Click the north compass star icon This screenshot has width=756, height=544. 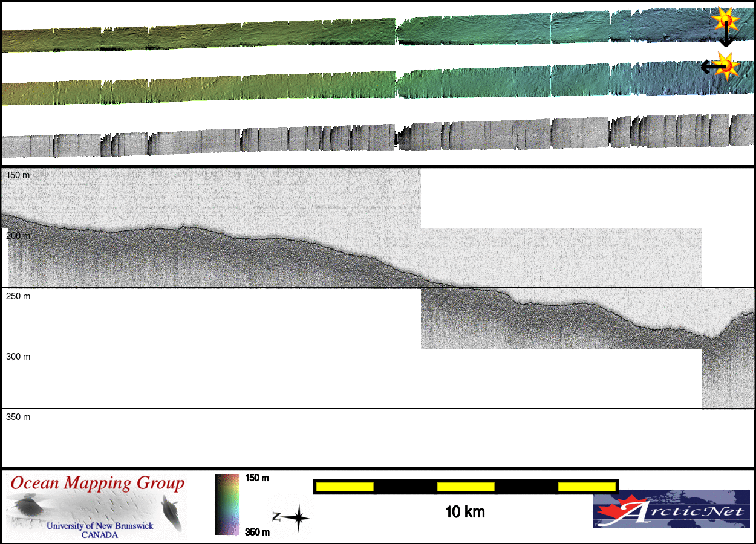coord(298,518)
